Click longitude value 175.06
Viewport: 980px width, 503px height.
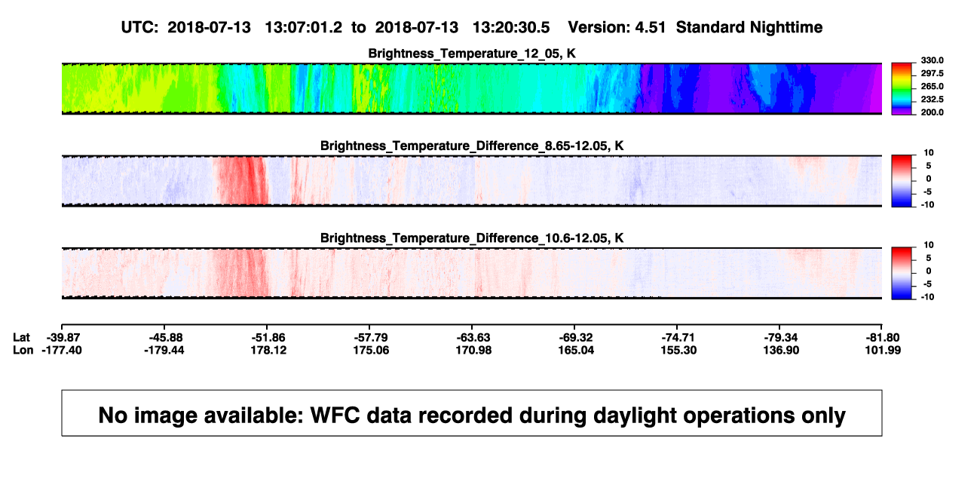[369, 350]
